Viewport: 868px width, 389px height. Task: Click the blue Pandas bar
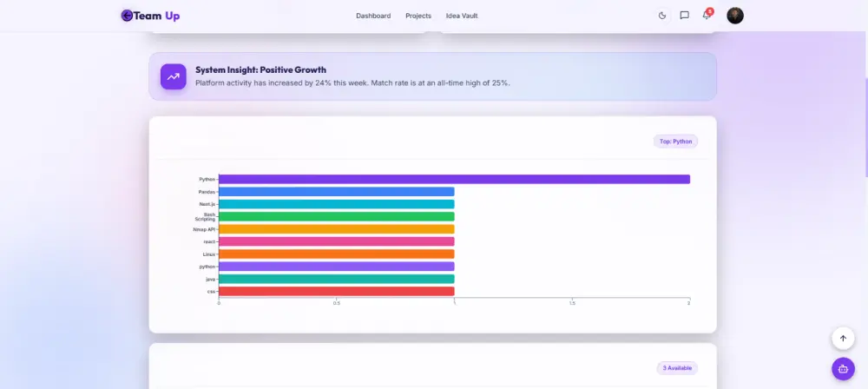coord(337,192)
